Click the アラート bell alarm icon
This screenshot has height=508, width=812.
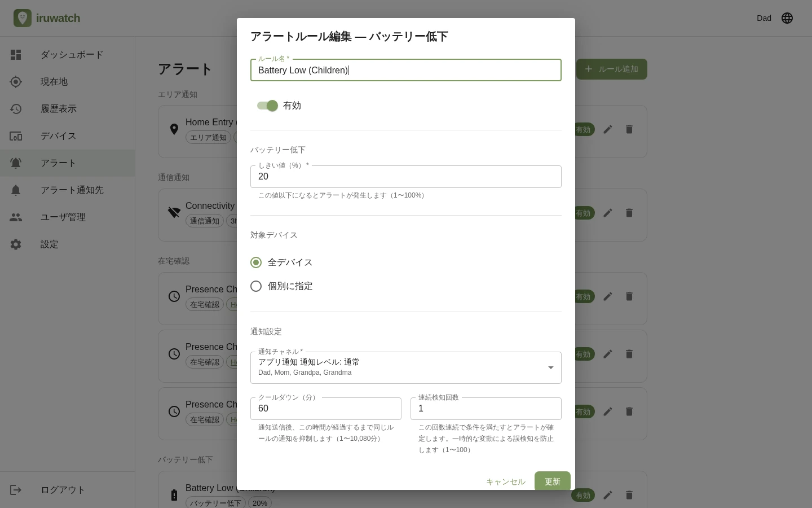[16, 163]
